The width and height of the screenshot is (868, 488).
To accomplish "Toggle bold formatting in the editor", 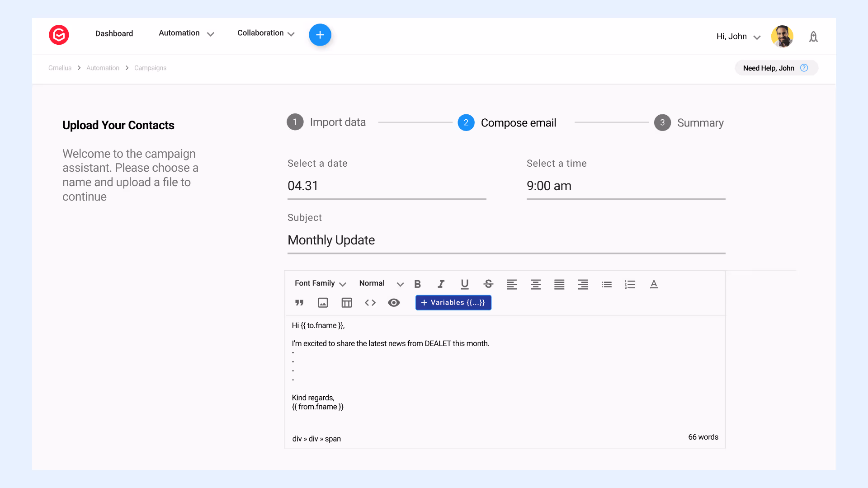I will coord(417,284).
